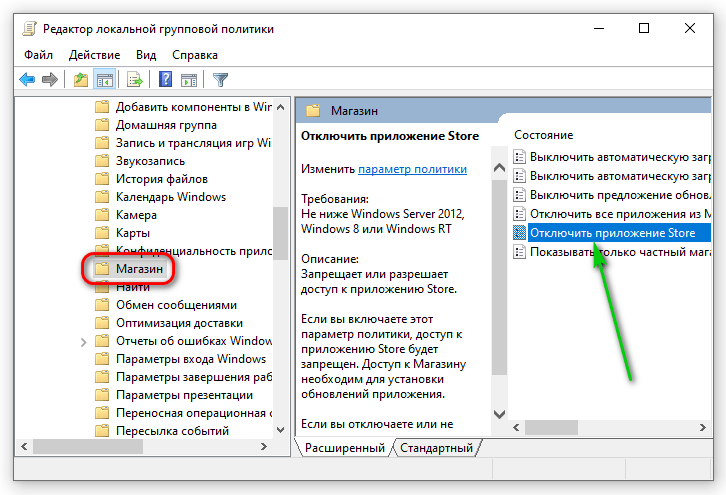
Task: Select Показывать только частный магазин policy
Action: [620, 252]
